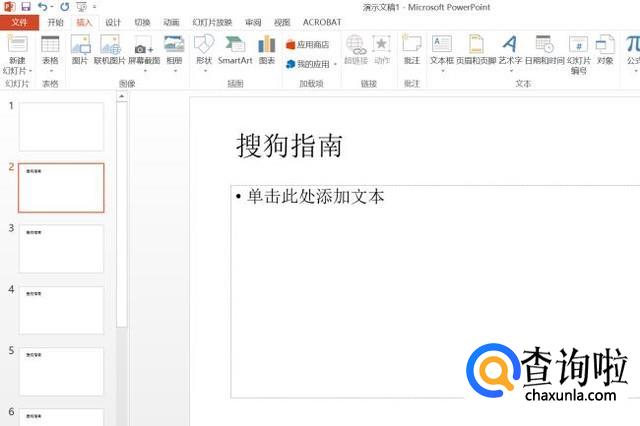
Task: Expand the 形状 dropdown arrow
Action: 205,71
